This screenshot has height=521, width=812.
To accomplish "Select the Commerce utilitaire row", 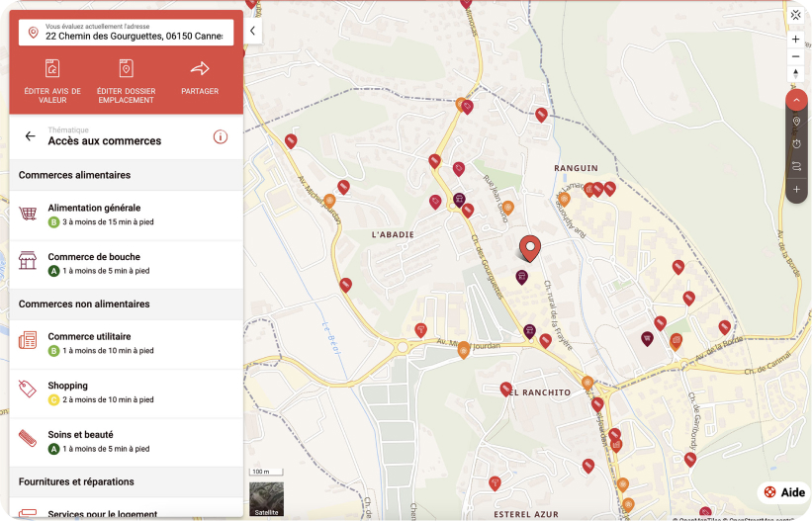I will click(127, 344).
